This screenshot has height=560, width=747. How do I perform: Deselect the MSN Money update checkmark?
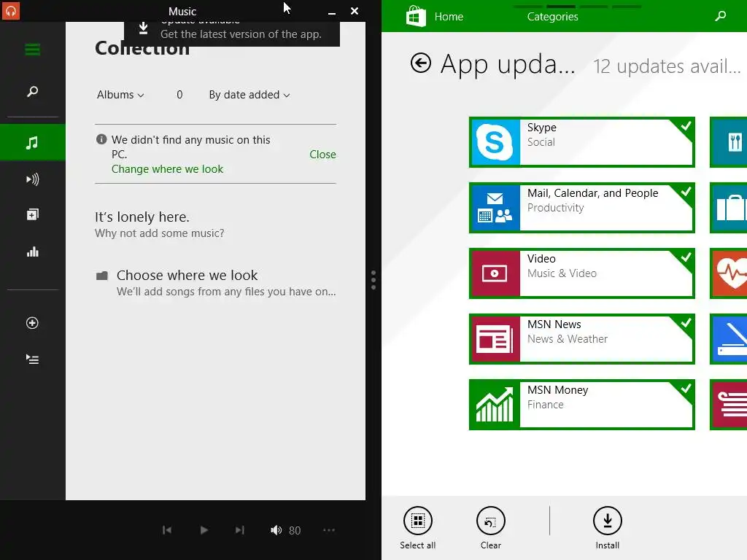tap(686, 389)
